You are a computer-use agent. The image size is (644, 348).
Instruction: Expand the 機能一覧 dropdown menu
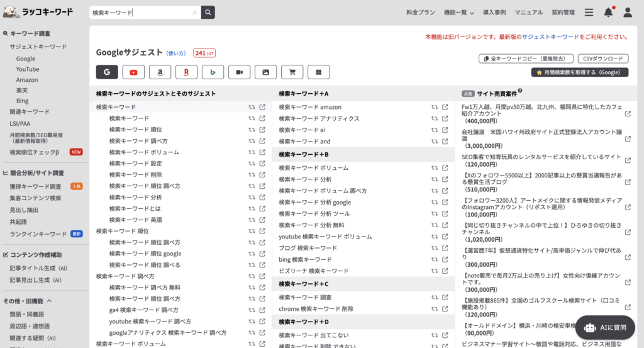pyautogui.click(x=458, y=13)
